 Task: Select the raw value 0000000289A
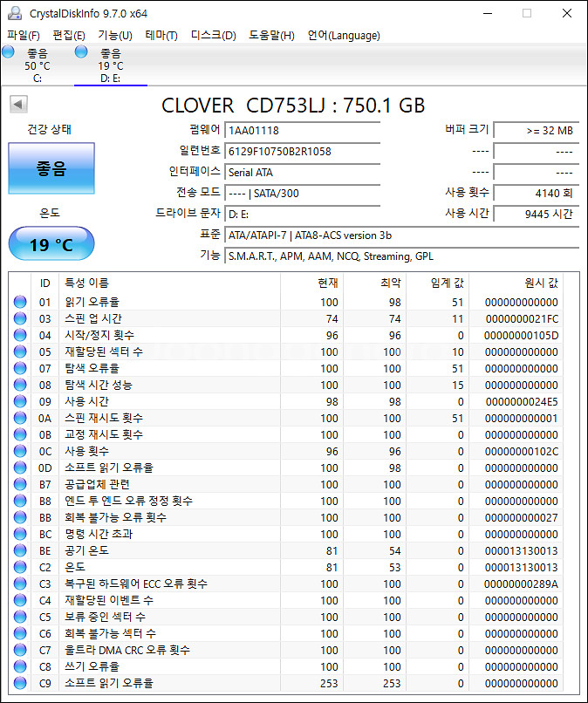(x=521, y=584)
